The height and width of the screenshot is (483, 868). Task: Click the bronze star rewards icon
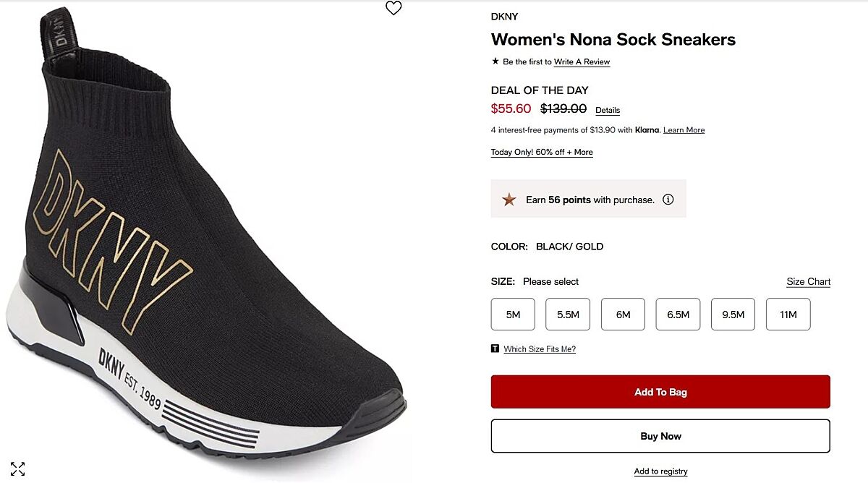pyautogui.click(x=509, y=200)
